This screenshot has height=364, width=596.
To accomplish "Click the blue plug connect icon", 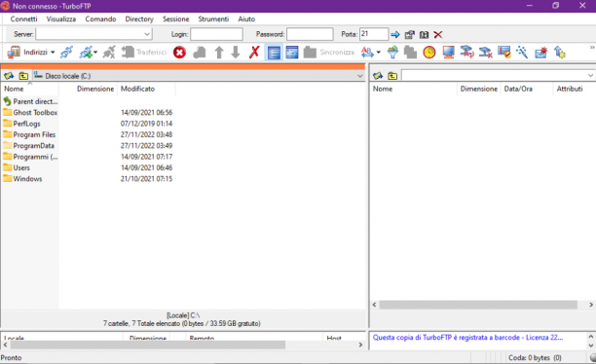I will coord(66,52).
